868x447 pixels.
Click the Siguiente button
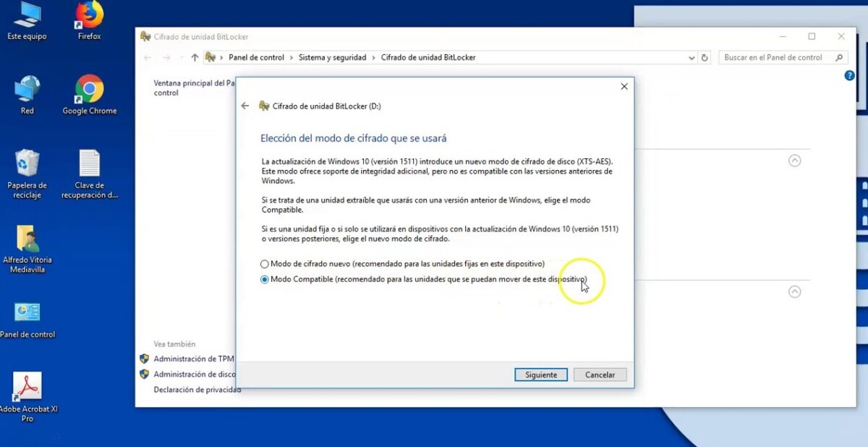540,374
